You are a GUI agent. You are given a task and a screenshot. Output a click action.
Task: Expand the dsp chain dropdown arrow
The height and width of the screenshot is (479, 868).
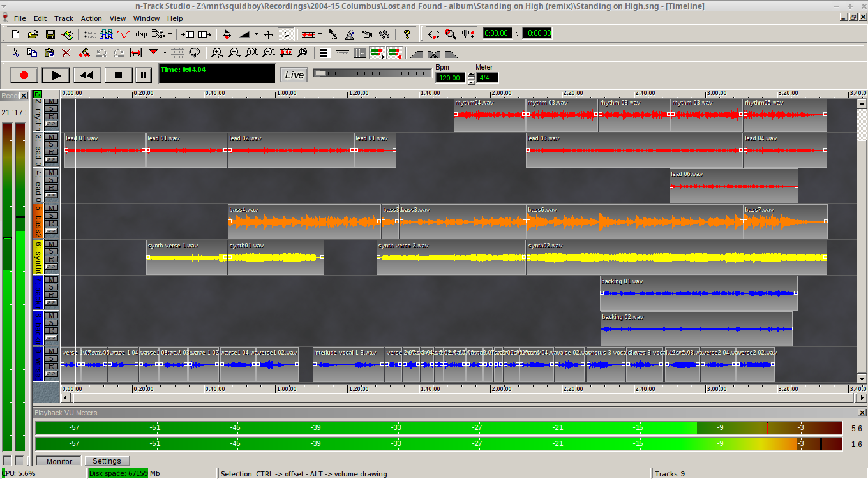pyautogui.click(x=170, y=34)
